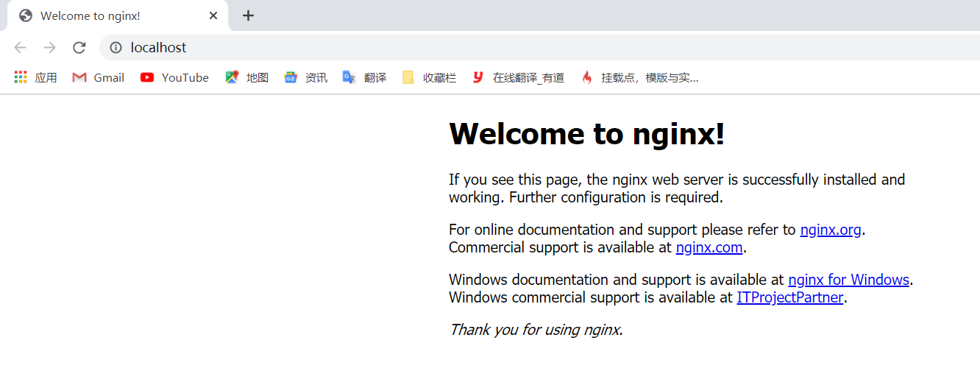Open the Gmail bookmark
Image resolution: width=980 pixels, height=371 pixels.
coord(98,77)
